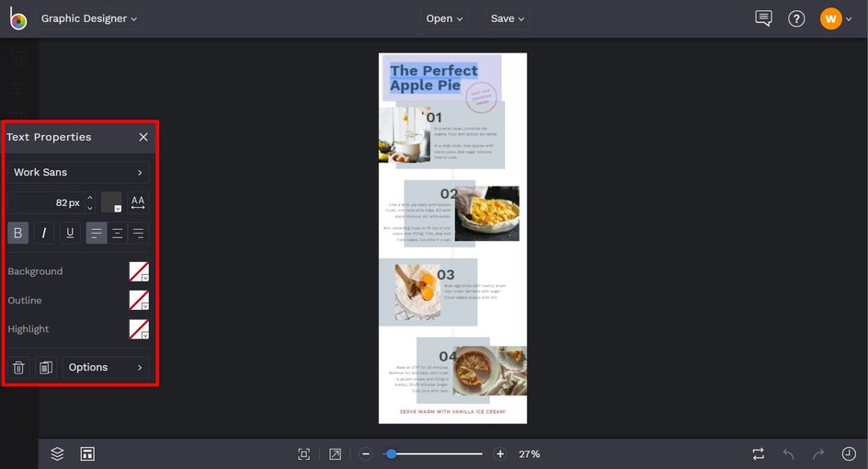Select the step 04 baked pie photo
868x469 pixels.
click(x=490, y=371)
